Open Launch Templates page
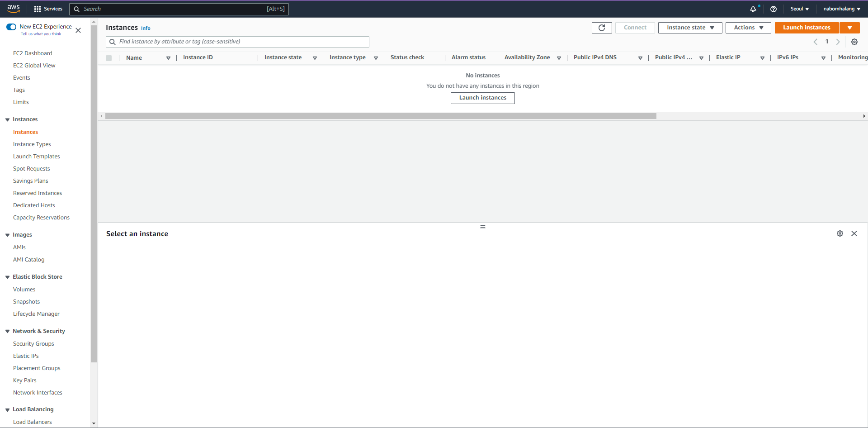This screenshot has height=428, width=868. coord(37,157)
